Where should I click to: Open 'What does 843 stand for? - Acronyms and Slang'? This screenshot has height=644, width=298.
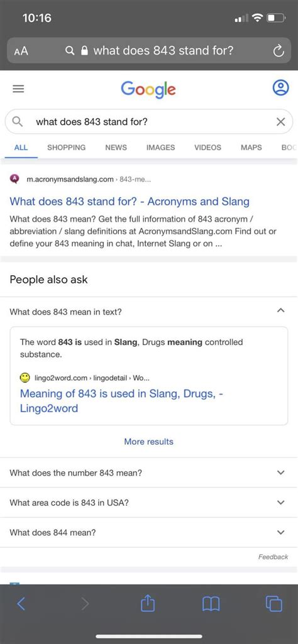(x=130, y=202)
